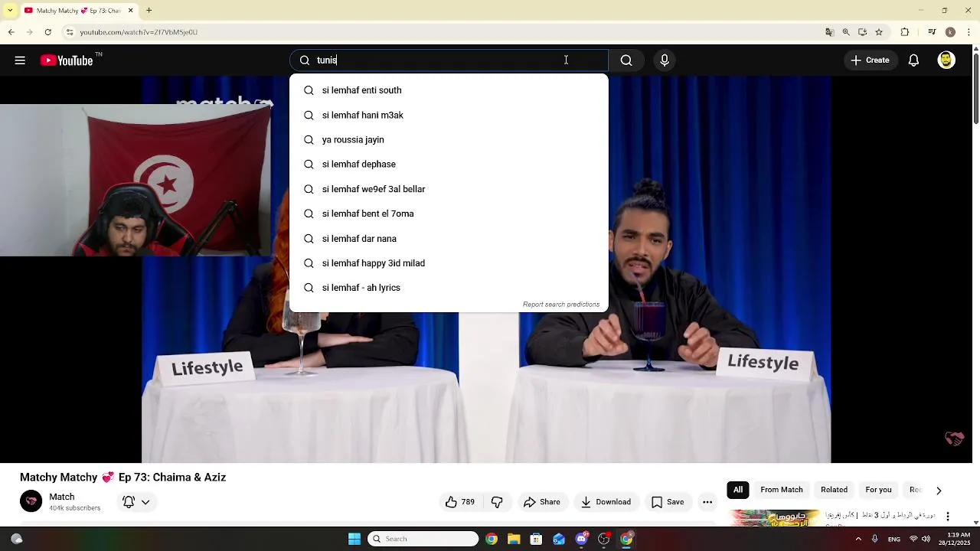Open YouTube notifications bell
Viewport: 980px width, 551px height.
pos(913,60)
